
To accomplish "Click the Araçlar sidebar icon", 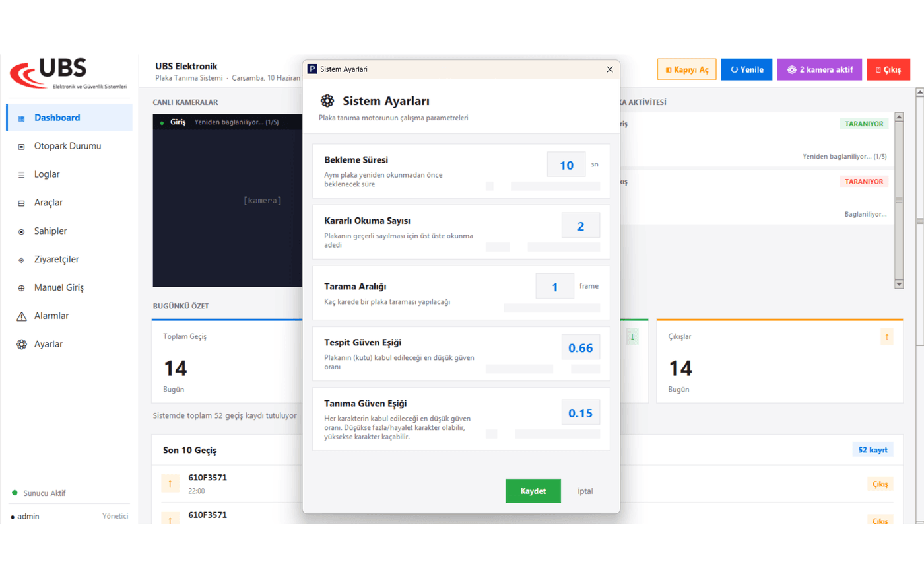I will click(21, 203).
